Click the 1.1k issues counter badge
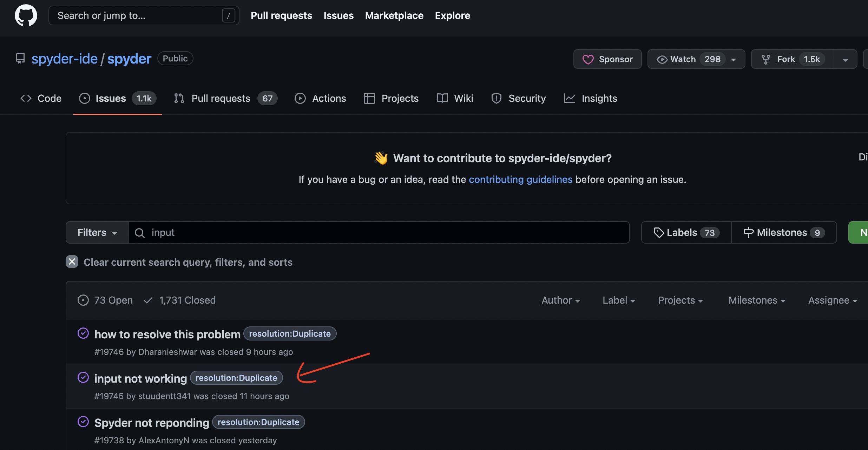868x450 pixels. (x=144, y=98)
